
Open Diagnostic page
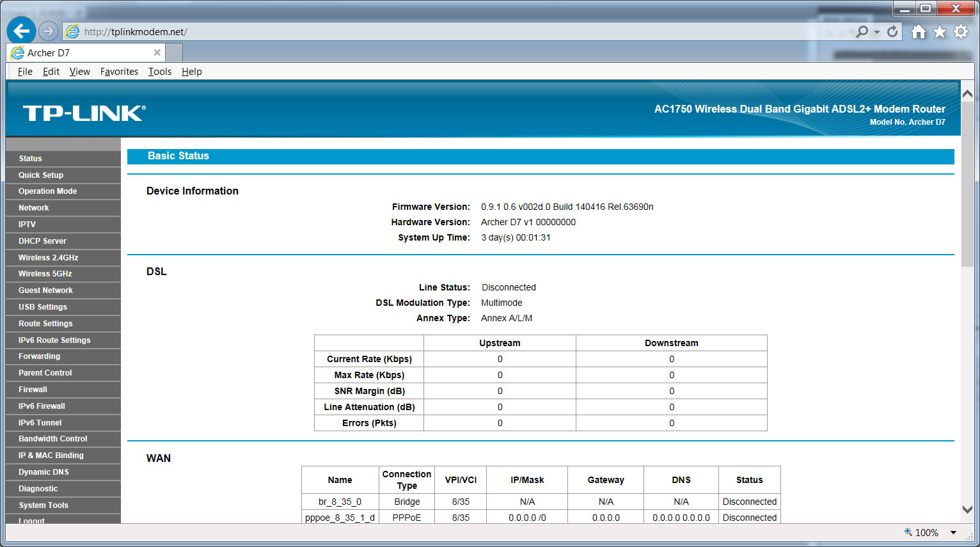pyautogui.click(x=63, y=489)
